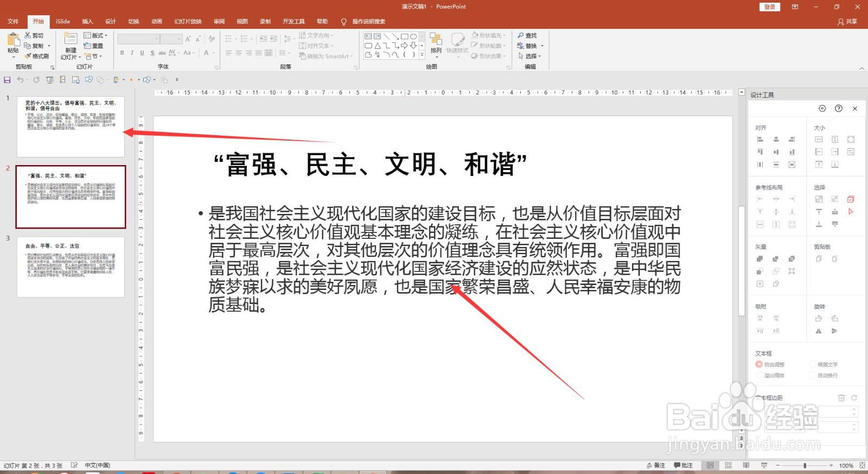
Task: Click the Reset (重置) slide button
Action: [x=94, y=46]
